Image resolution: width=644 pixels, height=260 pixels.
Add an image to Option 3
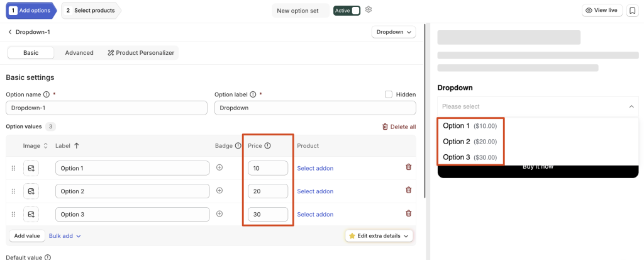pyautogui.click(x=31, y=214)
